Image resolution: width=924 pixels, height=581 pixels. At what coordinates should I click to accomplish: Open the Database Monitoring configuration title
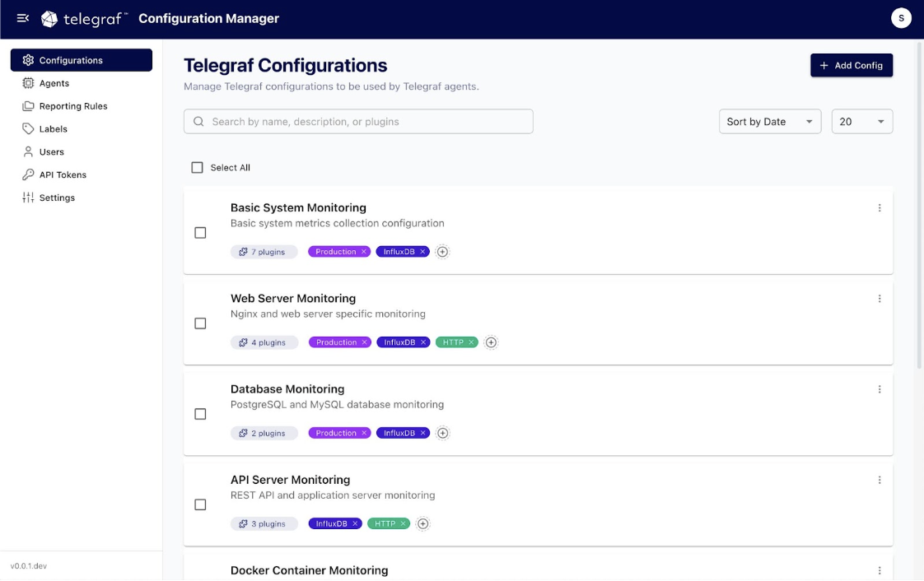pos(287,389)
